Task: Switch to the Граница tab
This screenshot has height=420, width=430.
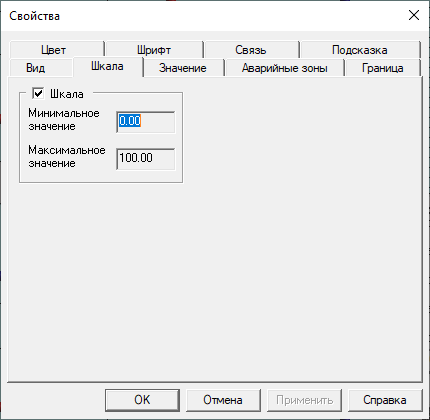Action: click(383, 68)
